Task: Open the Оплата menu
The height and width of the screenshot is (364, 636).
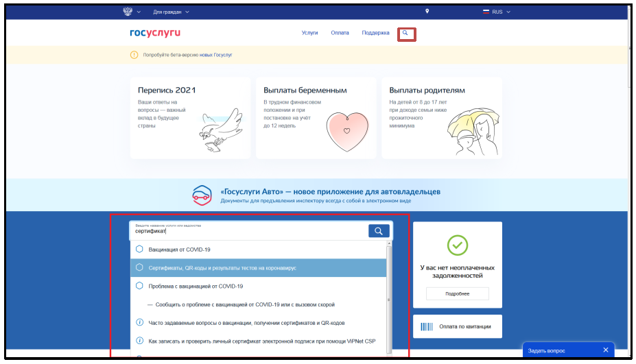Action: tap(340, 33)
